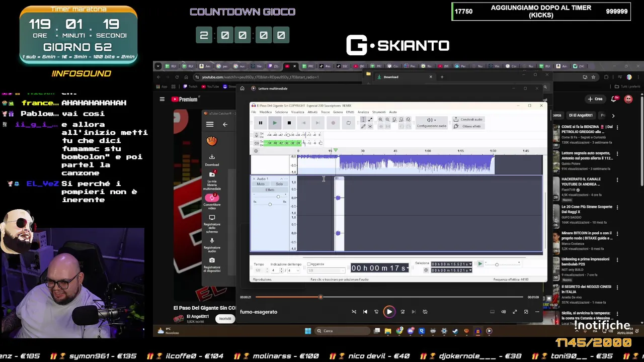
Task: Open Audio 1 track options menu
Action: coord(287,179)
